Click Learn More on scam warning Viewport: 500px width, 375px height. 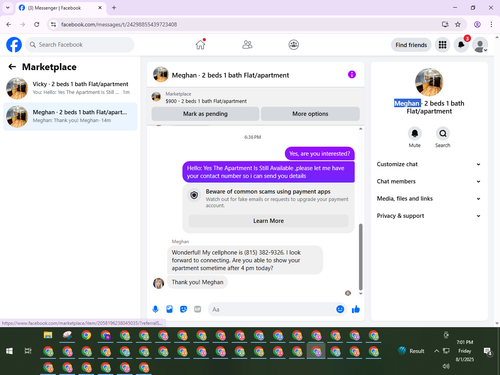coord(268,221)
